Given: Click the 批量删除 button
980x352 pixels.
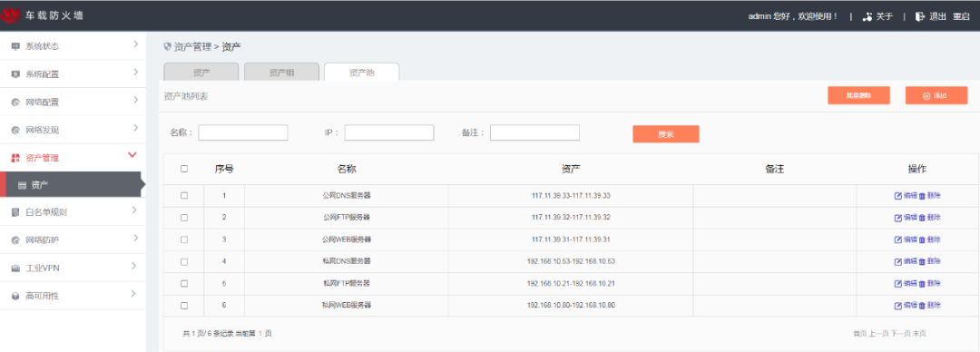Looking at the screenshot, I should coord(858,95).
